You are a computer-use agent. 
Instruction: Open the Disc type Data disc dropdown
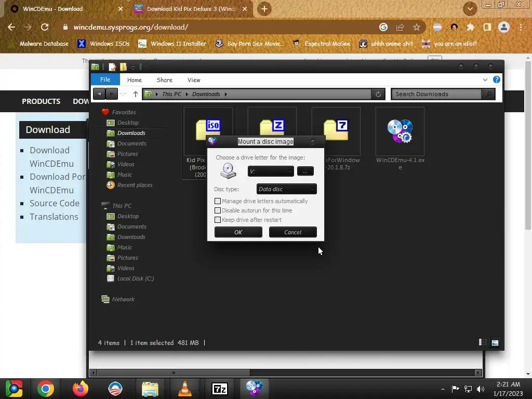pos(287,189)
